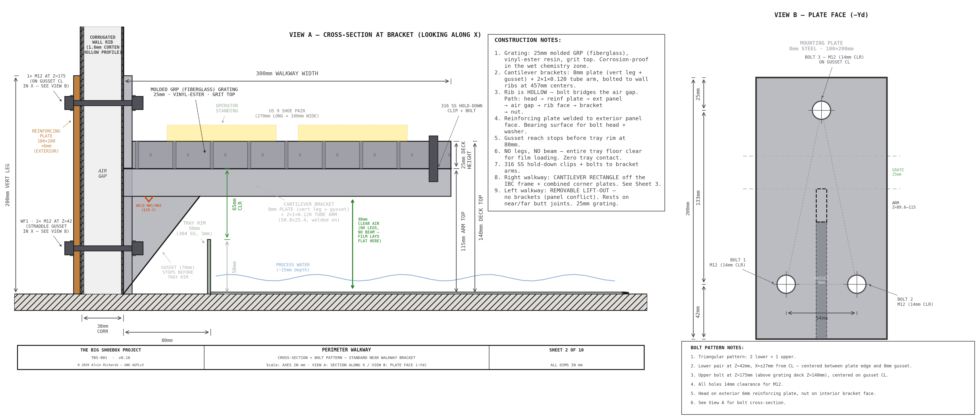Click the 'MOUNTING PLATE' label in View B
The image size is (980, 420).
[821, 46]
